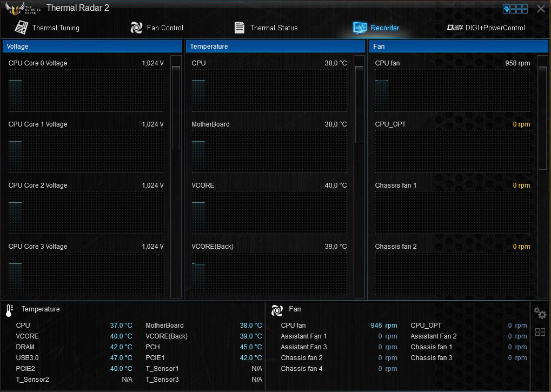Click the Voltage panel header
This screenshot has width=551, height=392.
(x=92, y=46)
